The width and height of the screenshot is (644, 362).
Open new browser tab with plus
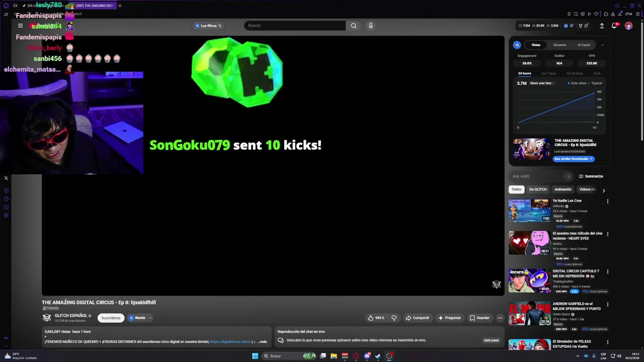click(x=120, y=6)
